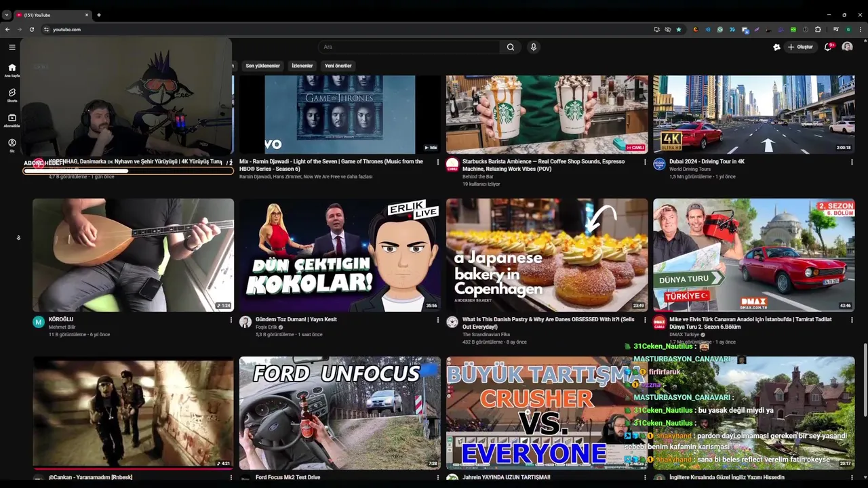Image resolution: width=868 pixels, height=488 pixels.
Task: Play the Game of Thrones mix thumbnail
Action: 340,115
